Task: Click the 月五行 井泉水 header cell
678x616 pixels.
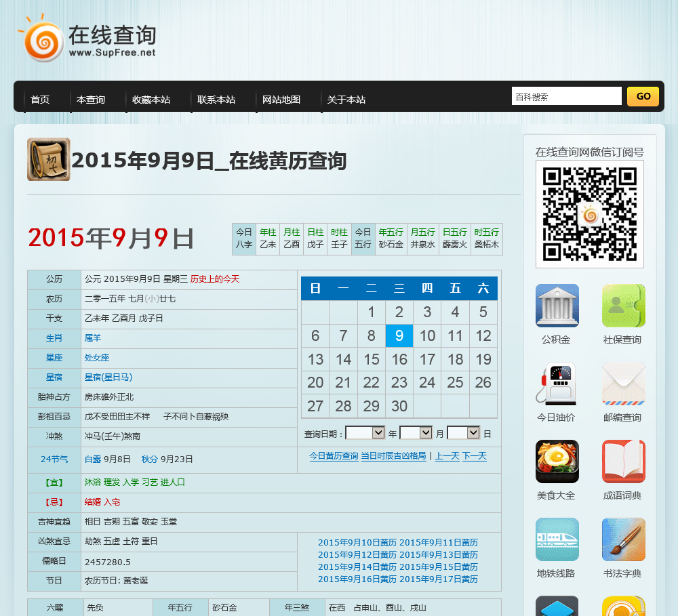Action: pyautogui.click(x=423, y=239)
